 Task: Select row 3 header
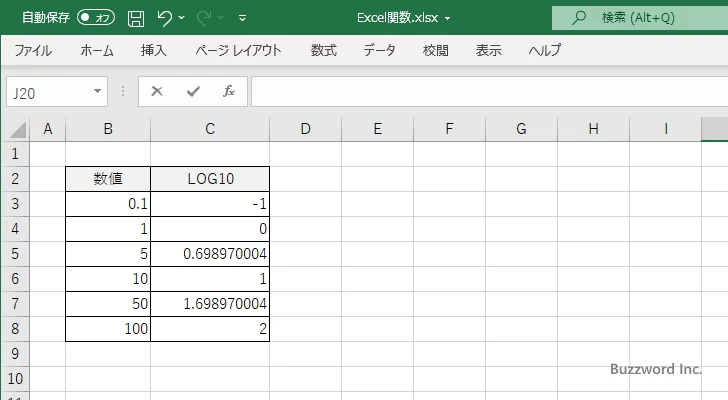click(x=15, y=204)
